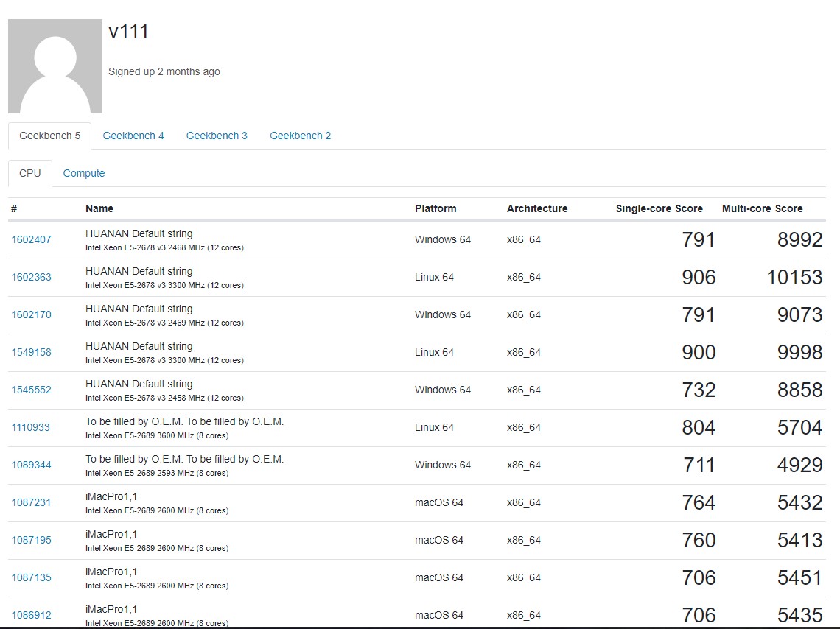Open result link 1549158
Image resolution: width=840 pixels, height=629 pixels.
[x=32, y=352]
